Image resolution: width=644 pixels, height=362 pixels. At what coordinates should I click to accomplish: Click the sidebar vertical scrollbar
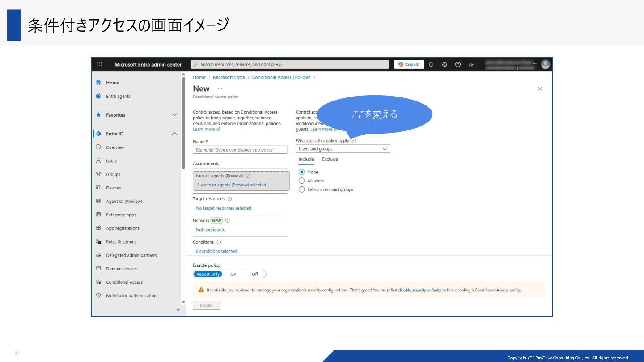(183, 123)
